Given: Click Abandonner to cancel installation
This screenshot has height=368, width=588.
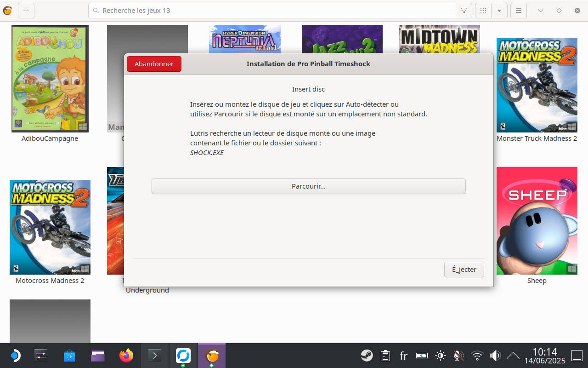Looking at the screenshot, I should [x=154, y=64].
